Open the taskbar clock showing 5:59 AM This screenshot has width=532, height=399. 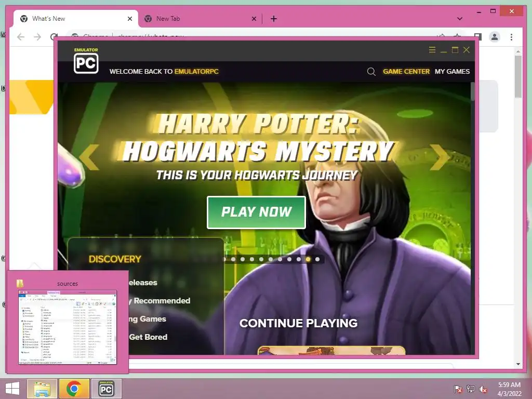tap(509, 389)
